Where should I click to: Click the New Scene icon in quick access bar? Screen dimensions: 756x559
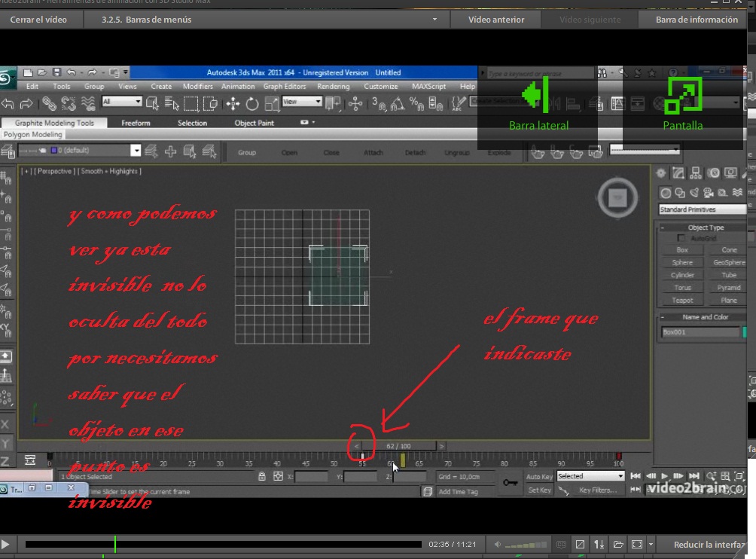pyautogui.click(x=28, y=72)
